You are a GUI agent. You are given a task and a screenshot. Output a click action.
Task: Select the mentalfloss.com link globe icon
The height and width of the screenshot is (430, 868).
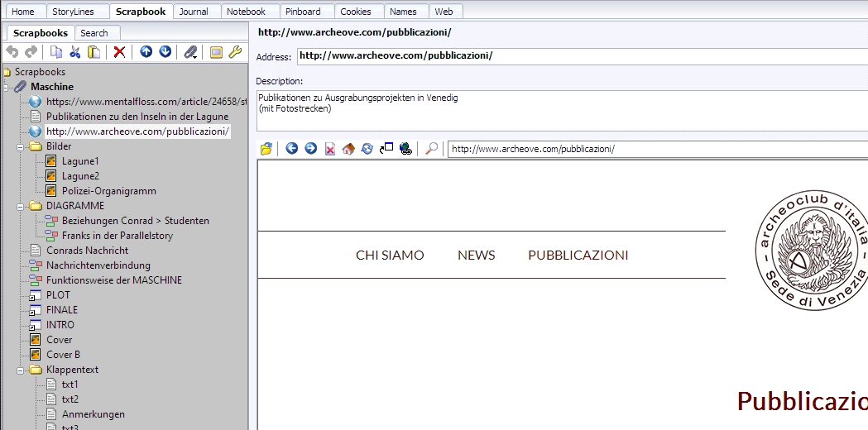click(x=35, y=101)
